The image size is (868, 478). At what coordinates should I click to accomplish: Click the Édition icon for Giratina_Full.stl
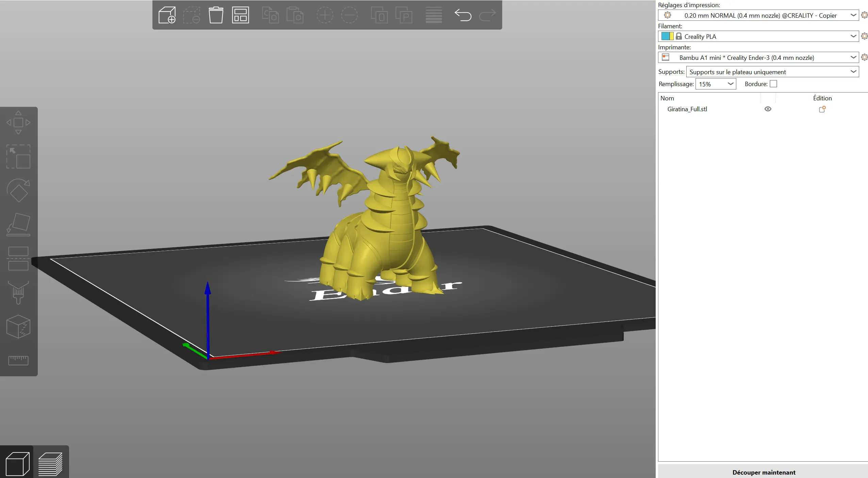pyautogui.click(x=822, y=109)
